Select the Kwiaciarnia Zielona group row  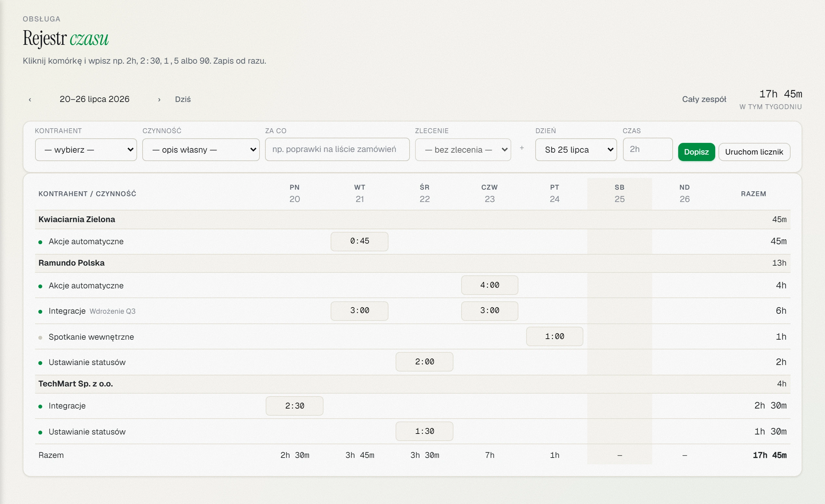(x=412, y=220)
